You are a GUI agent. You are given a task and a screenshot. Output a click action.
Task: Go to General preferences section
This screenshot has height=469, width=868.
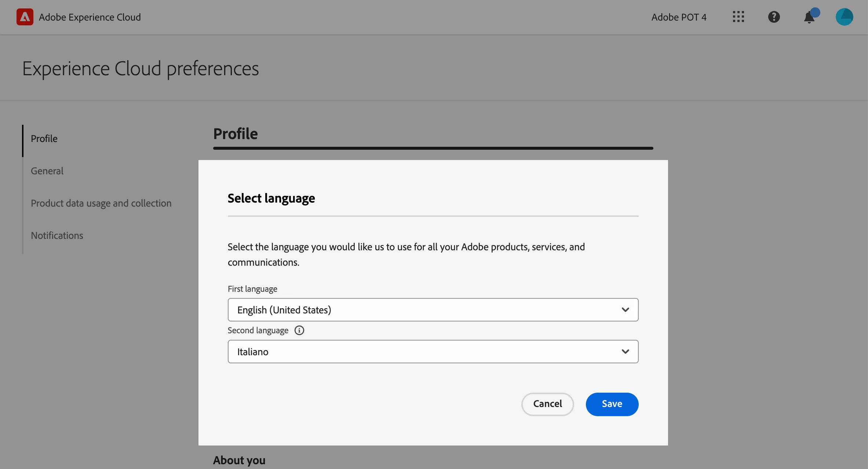47,171
